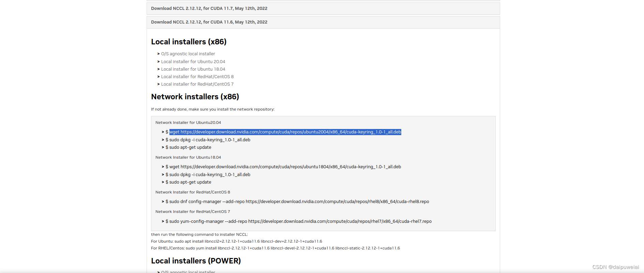Click 'If not already done' network repository note
The height and width of the screenshot is (273, 644).
pyautogui.click(x=213, y=109)
